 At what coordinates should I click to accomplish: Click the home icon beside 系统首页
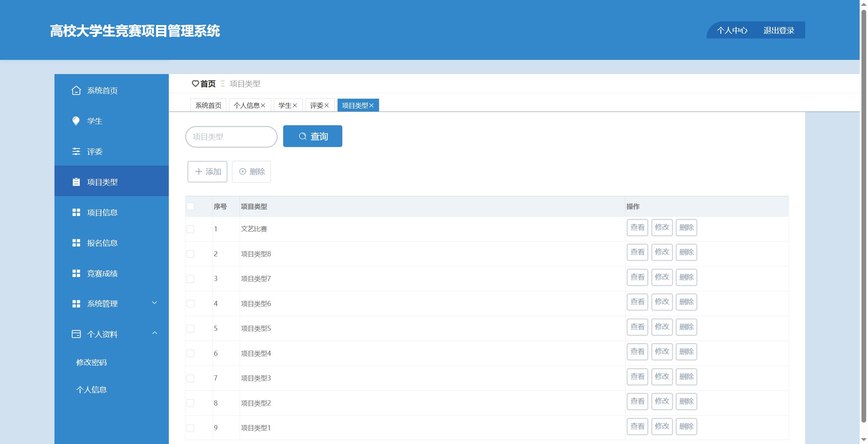pyautogui.click(x=76, y=90)
